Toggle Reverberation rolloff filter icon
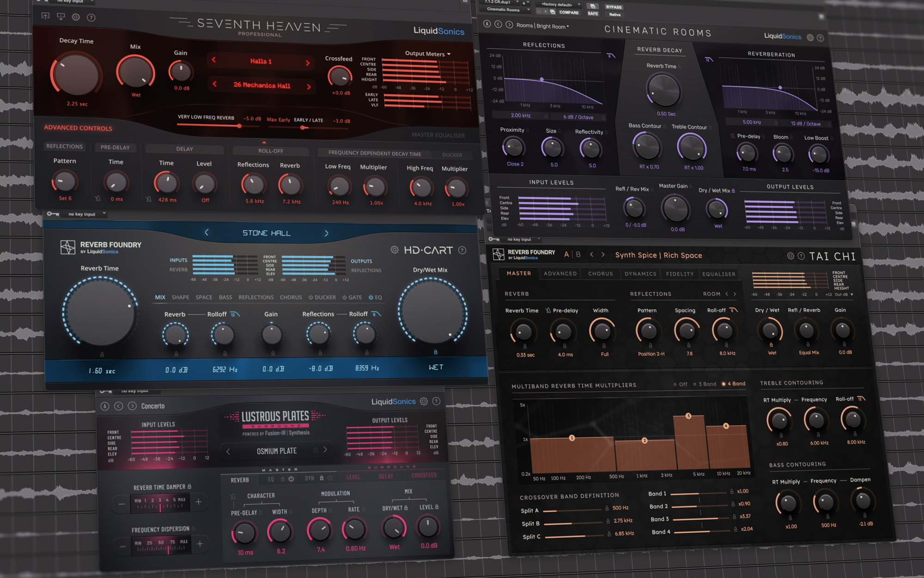924x578 pixels. 709,59
